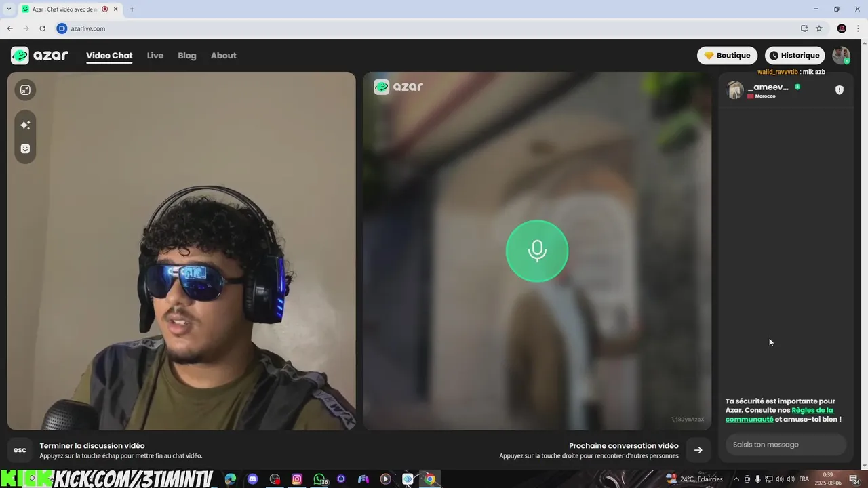Screen dimensions: 868x488
Task: Toggle the green microphone button
Action: [x=537, y=251]
